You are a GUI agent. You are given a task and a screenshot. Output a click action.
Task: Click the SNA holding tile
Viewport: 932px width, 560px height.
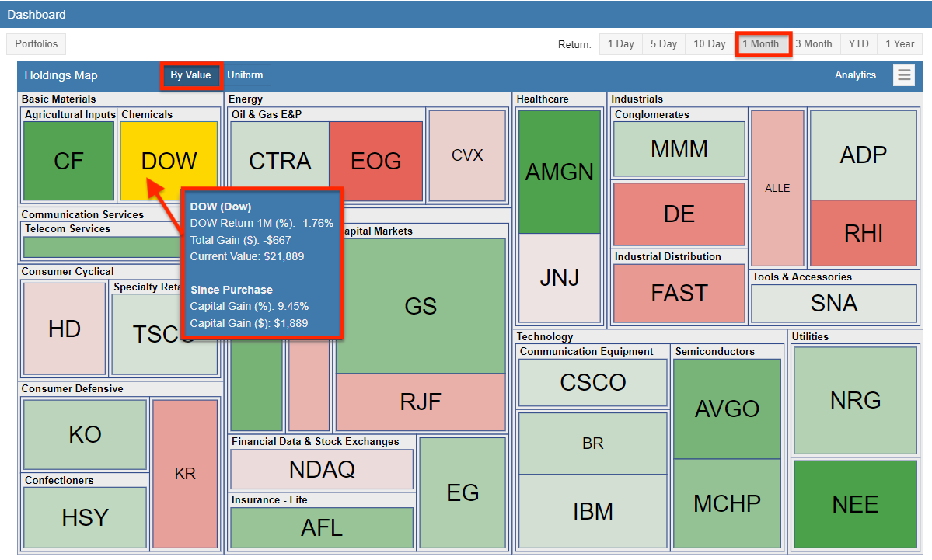point(834,304)
